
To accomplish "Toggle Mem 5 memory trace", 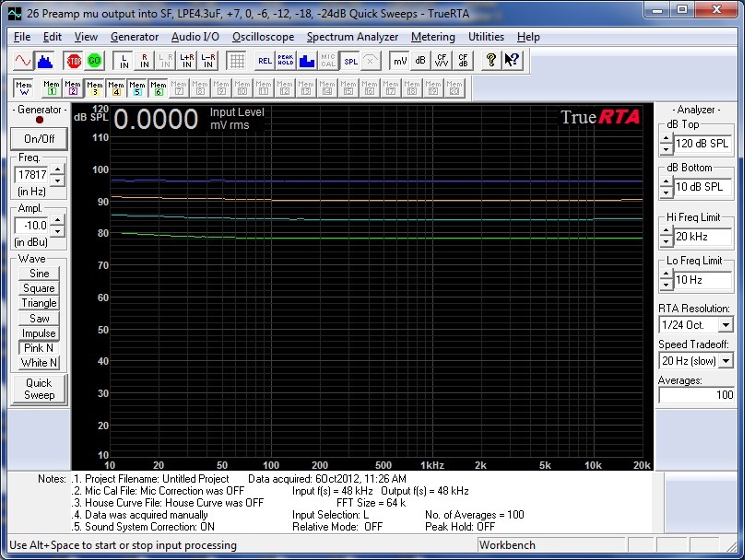I will coord(136,88).
